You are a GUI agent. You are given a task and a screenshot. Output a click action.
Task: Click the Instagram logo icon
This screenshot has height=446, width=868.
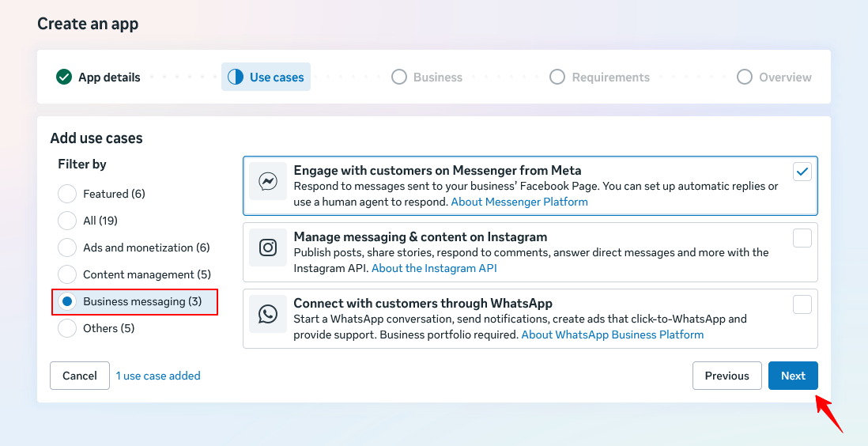(x=268, y=247)
